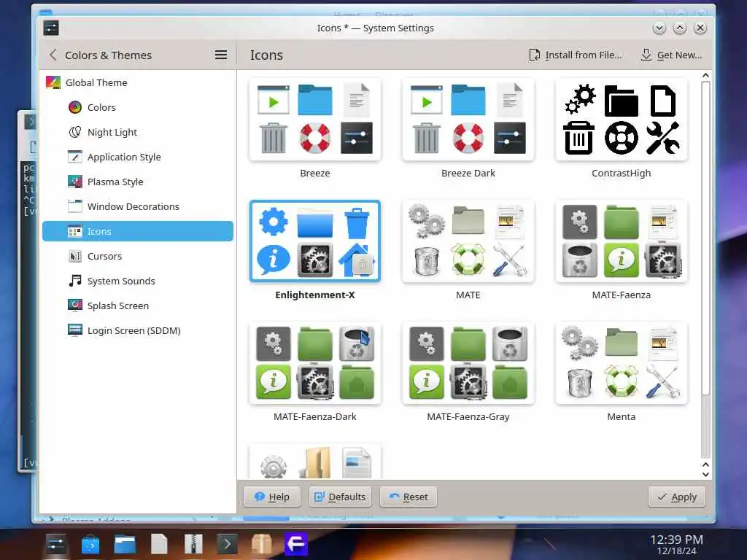Click the purple F app taskbar icon
The width and height of the screenshot is (747, 560).
pos(296,544)
